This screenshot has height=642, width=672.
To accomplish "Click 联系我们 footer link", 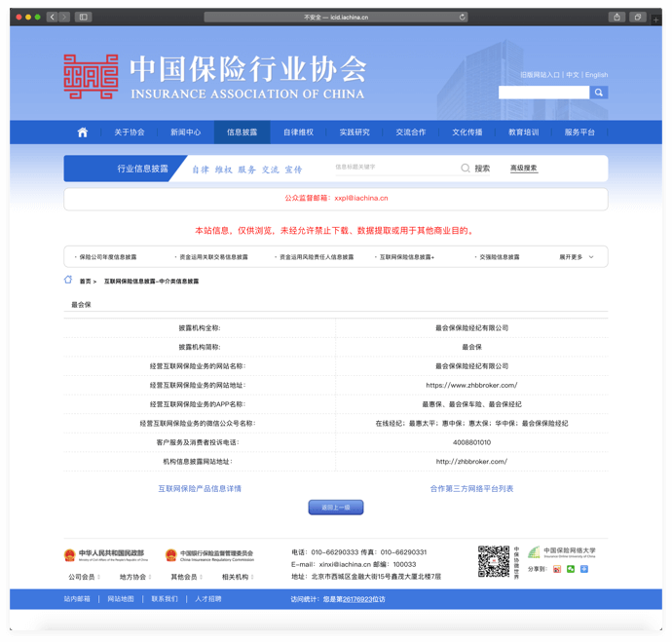I will point(165,599).
